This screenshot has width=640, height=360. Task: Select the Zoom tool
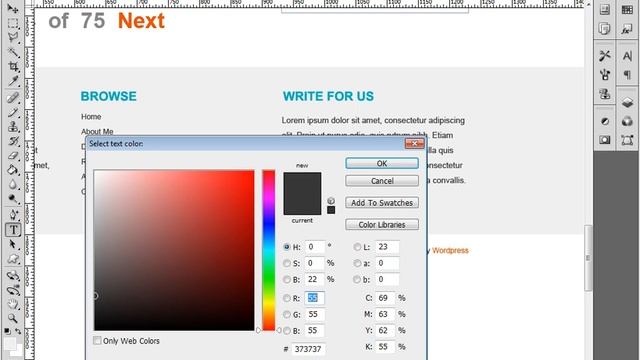click(13, 318)
